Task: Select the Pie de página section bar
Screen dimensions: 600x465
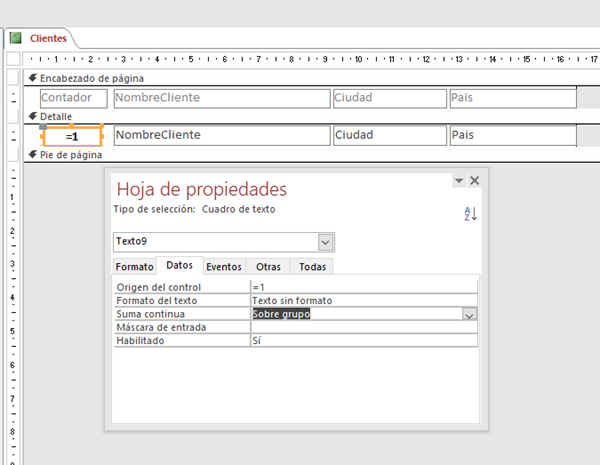Action: click(300, 155)
